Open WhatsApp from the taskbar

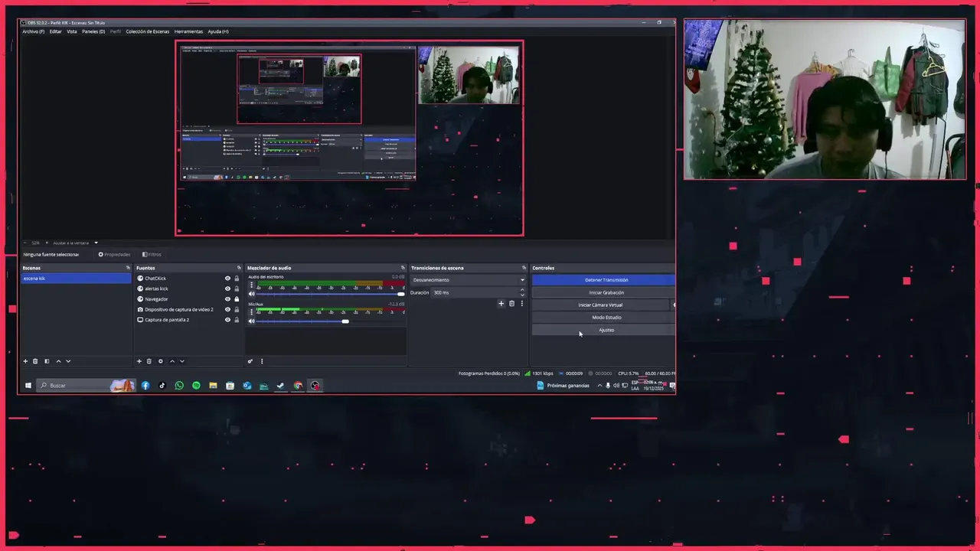point(179,386)
